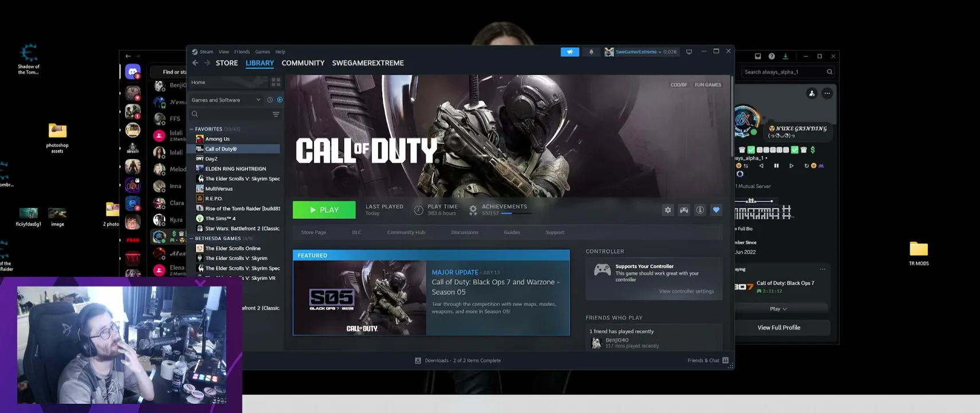Open the Games menu
This screenshot has width=980, height=413.
click(x=262, y=52)
